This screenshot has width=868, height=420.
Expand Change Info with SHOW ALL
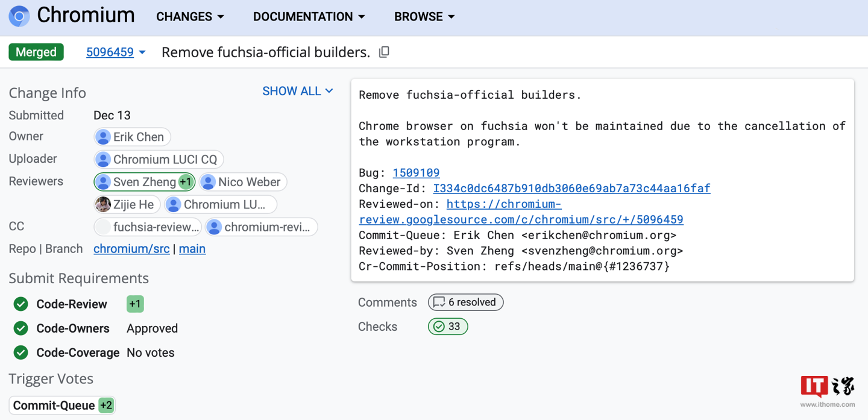tap(298, 91)
